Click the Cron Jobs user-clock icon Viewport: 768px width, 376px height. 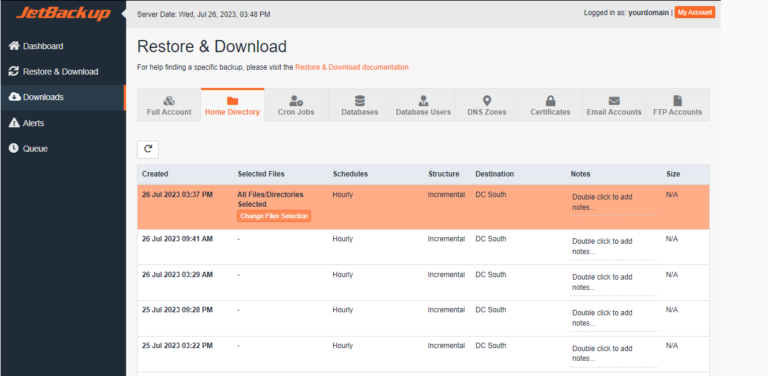tap(296, 101)
